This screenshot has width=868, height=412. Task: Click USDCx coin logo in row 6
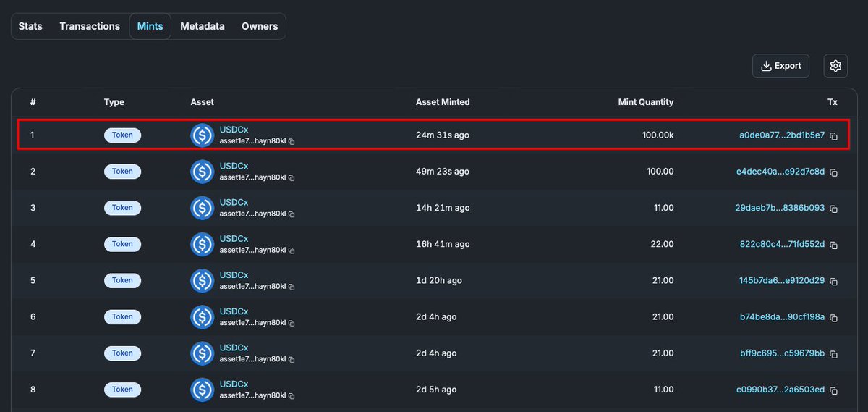[x=203, y=316]
